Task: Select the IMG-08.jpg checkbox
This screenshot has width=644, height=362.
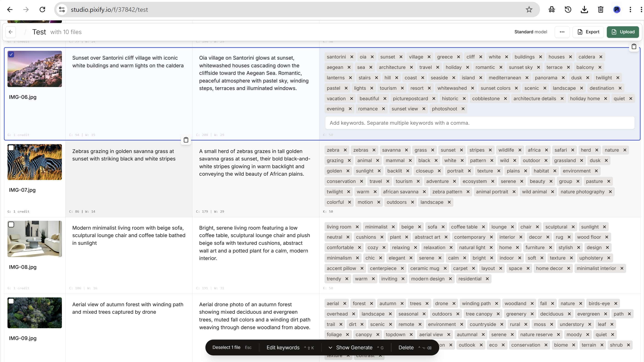Action: tap(11, 224)
